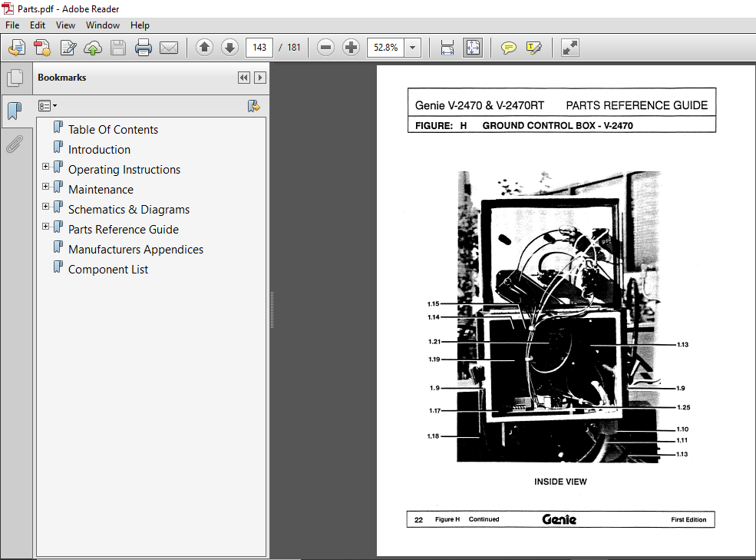The width and height of the screenshot is (756, 560).
Task: Open the Help menu
Action: point(140,25)
